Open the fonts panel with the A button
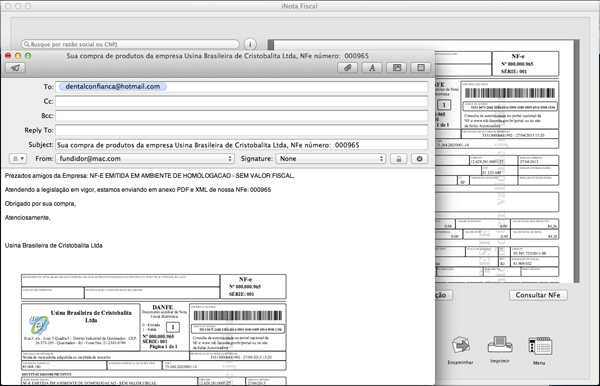This screenshot has height=386, width=600. tap(372, 68)
